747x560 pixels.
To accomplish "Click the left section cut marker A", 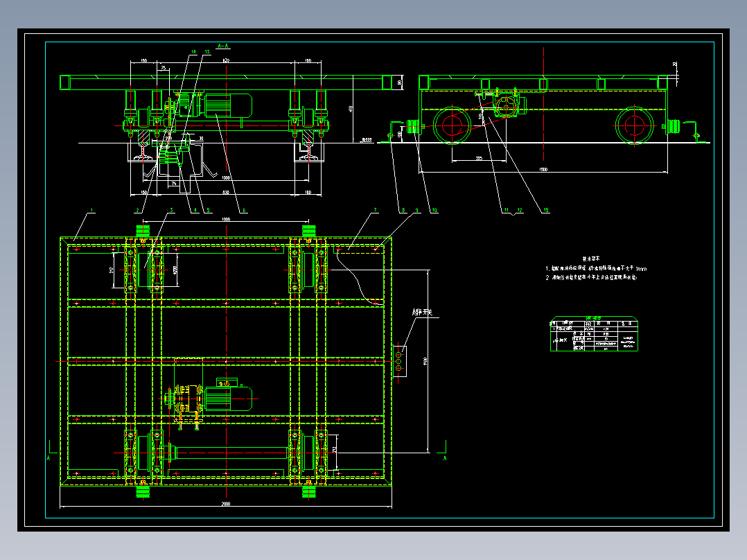I will (51, 451).
